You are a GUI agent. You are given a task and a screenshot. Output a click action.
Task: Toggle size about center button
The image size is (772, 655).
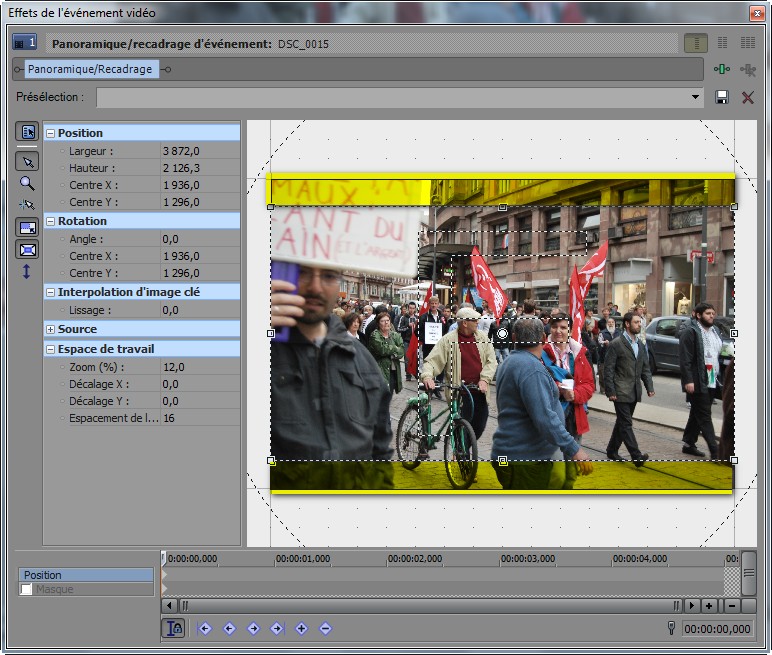[27, 250]
